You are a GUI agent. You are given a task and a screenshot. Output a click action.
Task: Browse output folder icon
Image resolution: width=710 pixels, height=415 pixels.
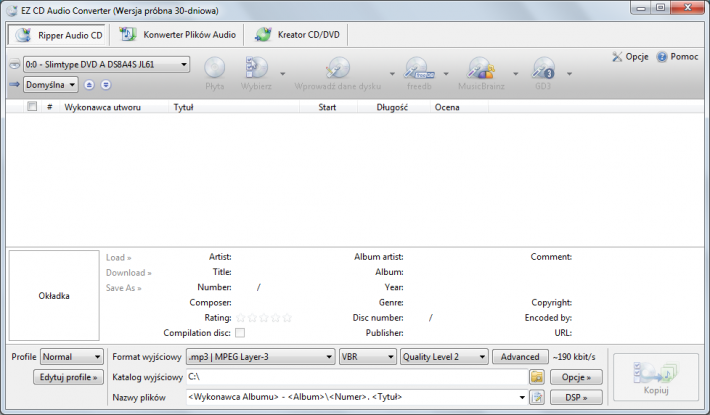coord(537,377)
